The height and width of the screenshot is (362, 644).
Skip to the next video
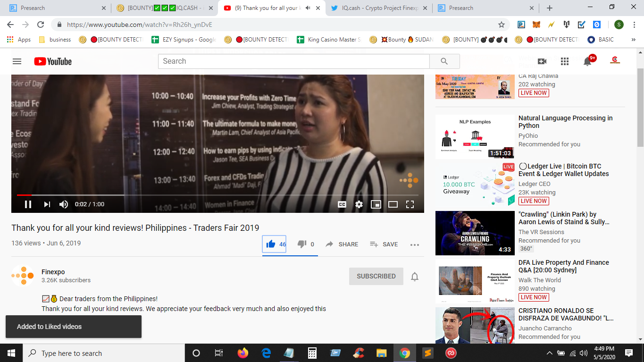[x=47, y=204]
